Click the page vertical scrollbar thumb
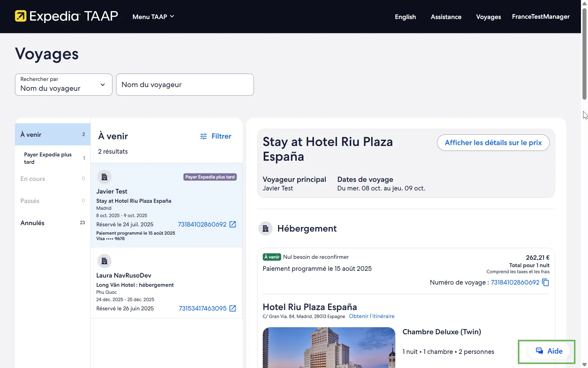Viewport: 588px width, 368px height. [584, 54]
